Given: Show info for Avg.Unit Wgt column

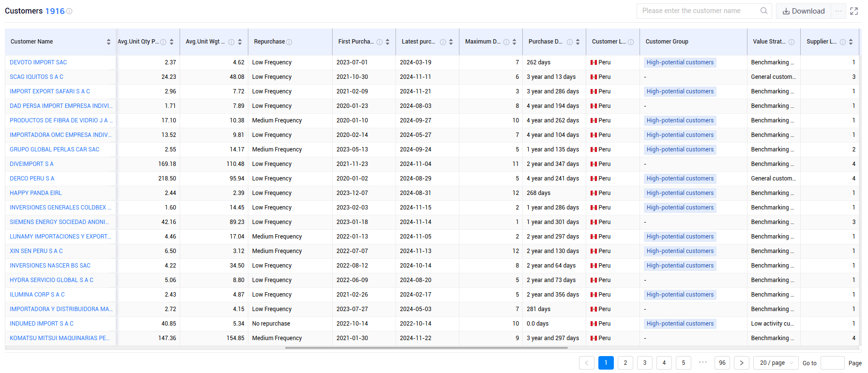Looking at the screenshot, I should pyautogui.click(x=231, y=42).
